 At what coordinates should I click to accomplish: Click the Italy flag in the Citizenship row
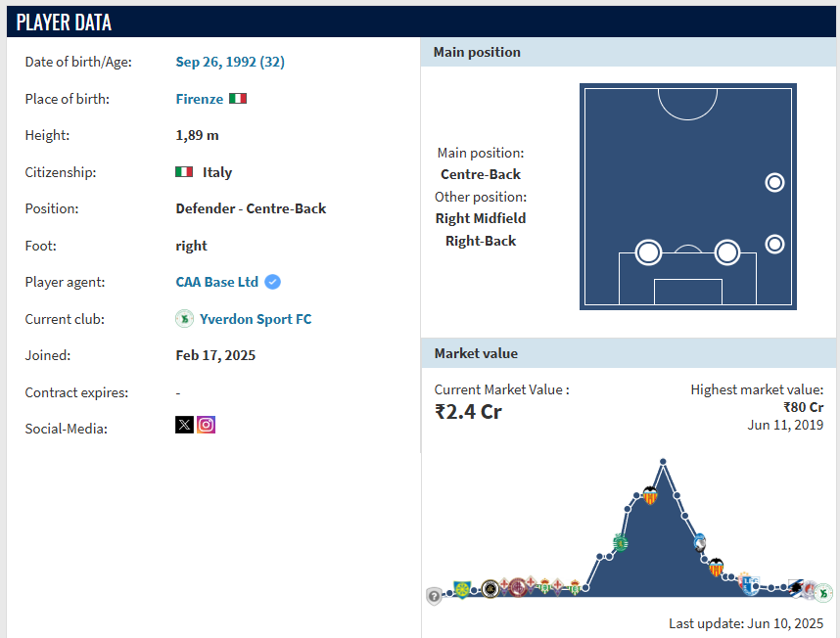(184, 172)
